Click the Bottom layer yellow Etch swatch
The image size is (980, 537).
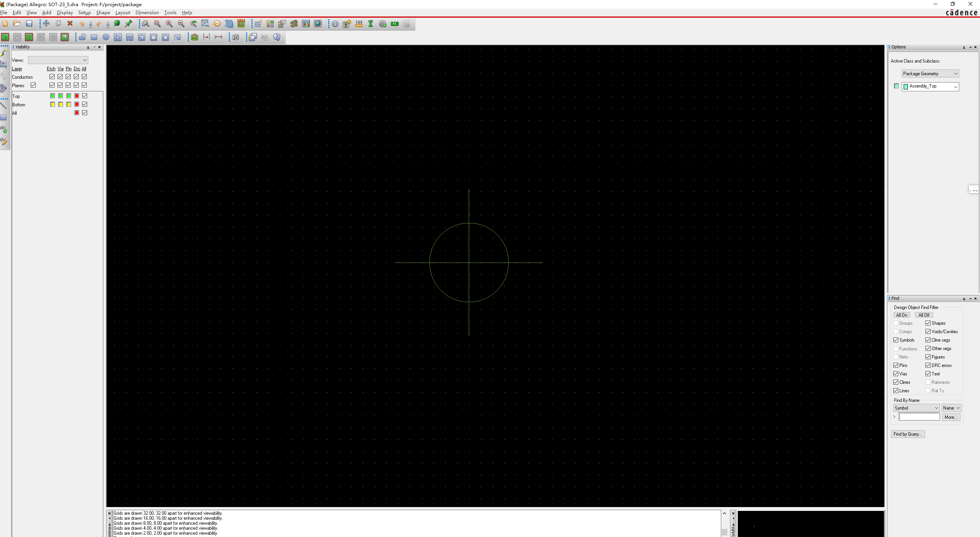pyautogui.click(x=53, y=104)
